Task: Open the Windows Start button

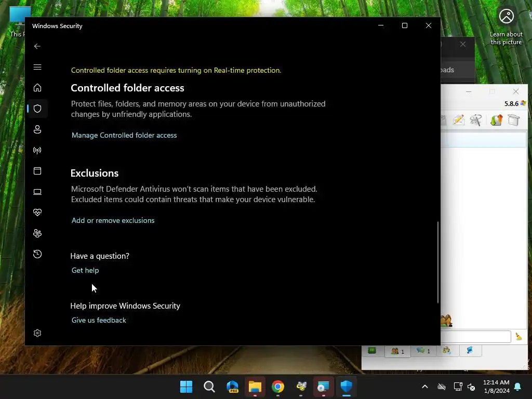Action: pos(186,387)
